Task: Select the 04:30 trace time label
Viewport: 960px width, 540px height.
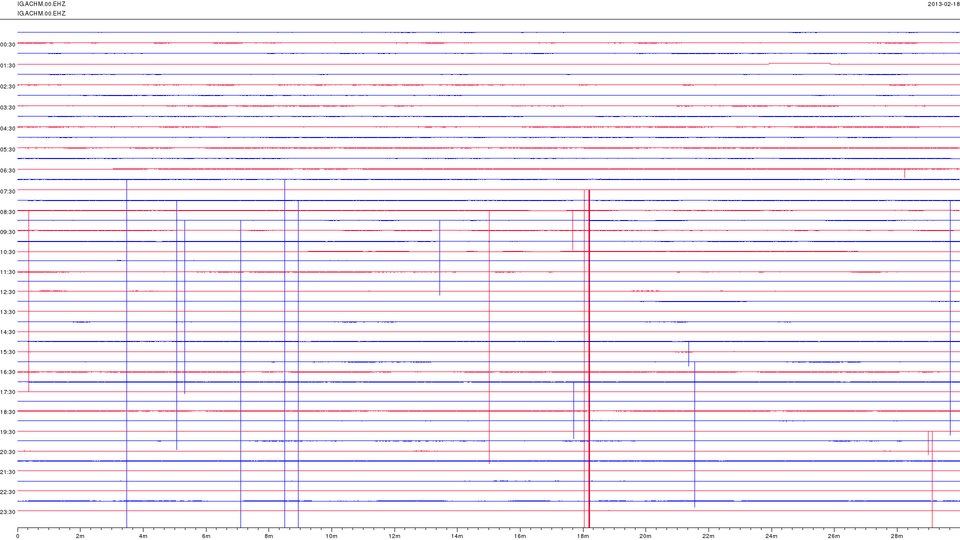Action: 8,129
